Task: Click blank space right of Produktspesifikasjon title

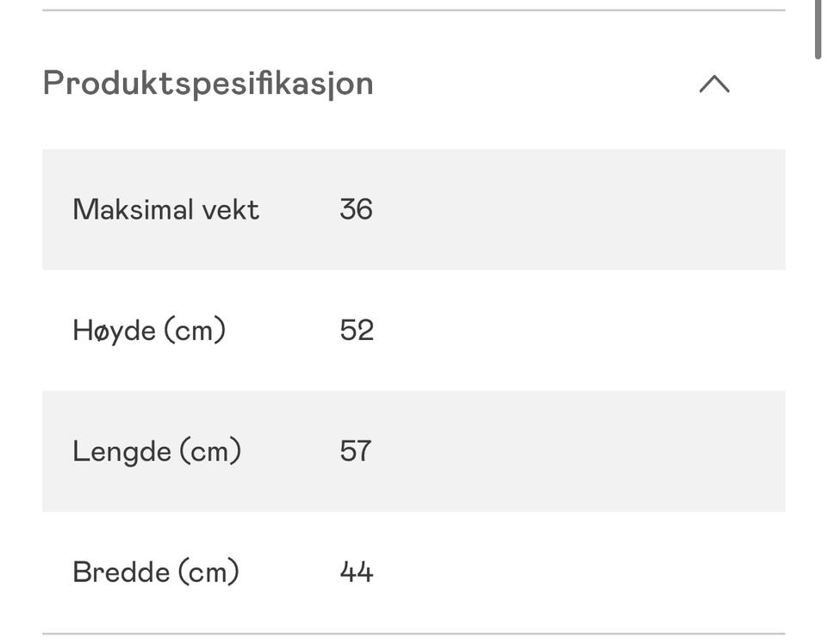Action: [x=532, y=84]
